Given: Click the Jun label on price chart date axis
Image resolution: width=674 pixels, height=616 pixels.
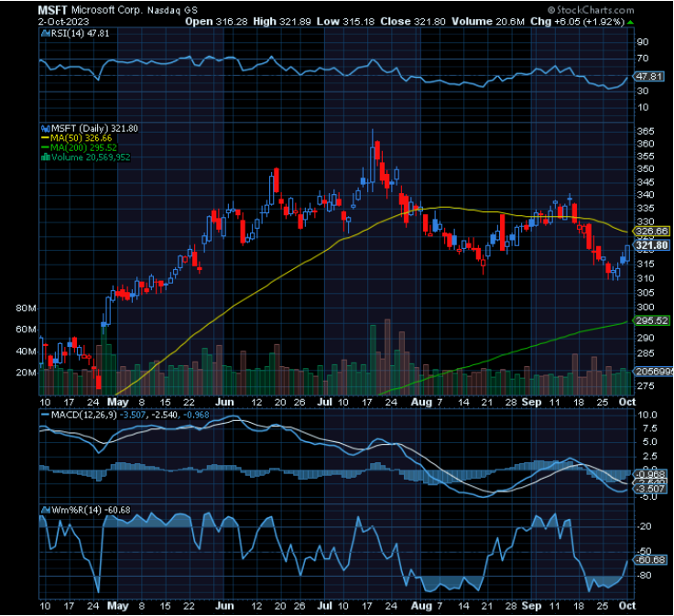Looking at the screenshot, I should 224,402.
